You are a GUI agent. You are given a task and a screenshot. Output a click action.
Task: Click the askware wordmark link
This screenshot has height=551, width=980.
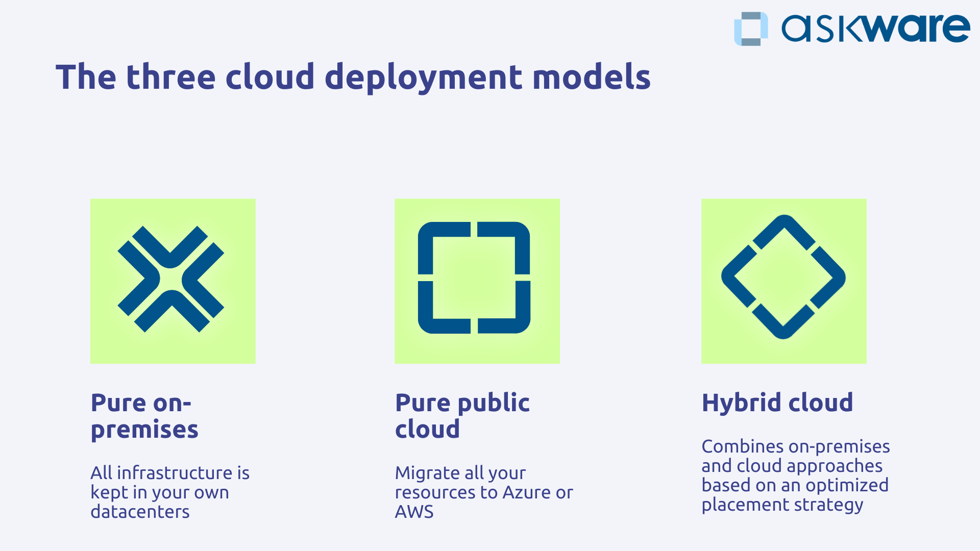pos(875,28)
